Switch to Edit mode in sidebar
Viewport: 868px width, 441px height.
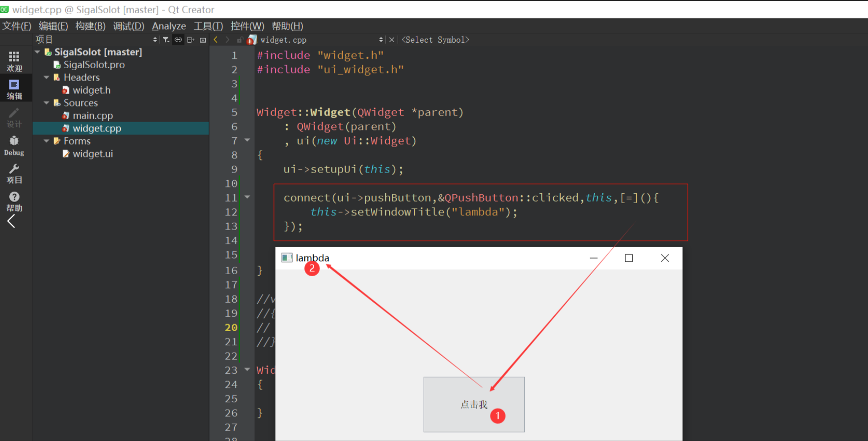(14, 89)
